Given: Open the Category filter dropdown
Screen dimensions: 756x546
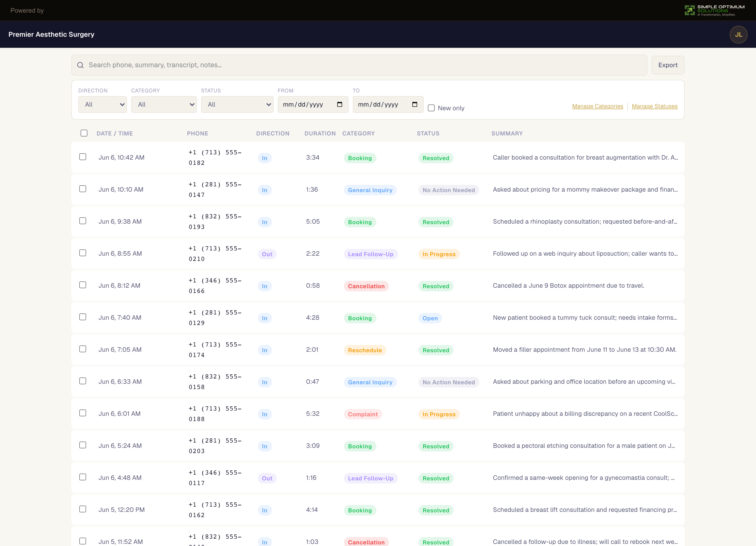Looking at the screenshot, I should [x=164, y=104].
